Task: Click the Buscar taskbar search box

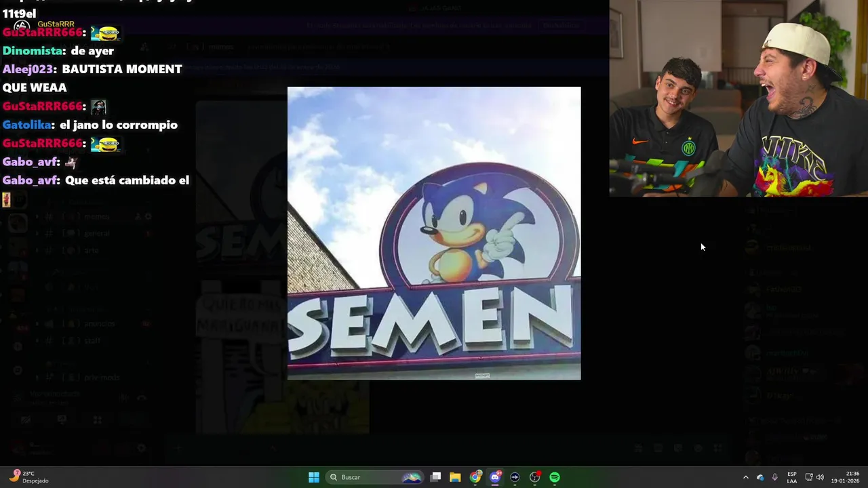Action: pos(375,477)
